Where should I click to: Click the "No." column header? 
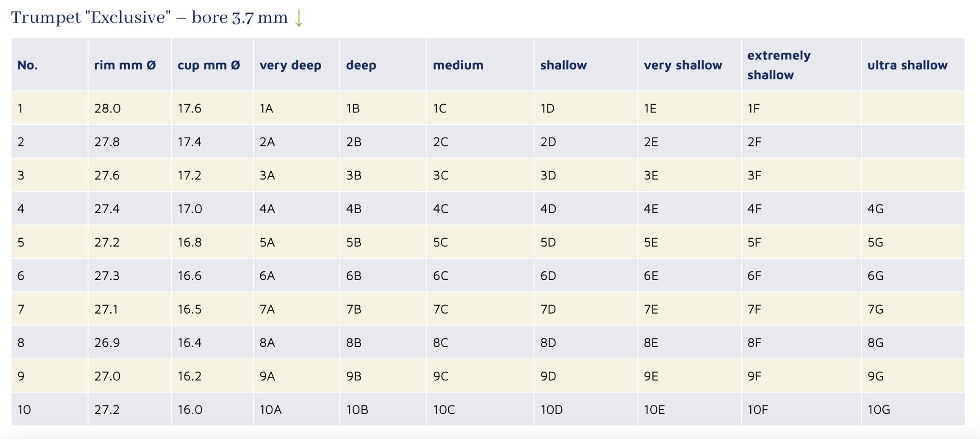tap(27, 65)
